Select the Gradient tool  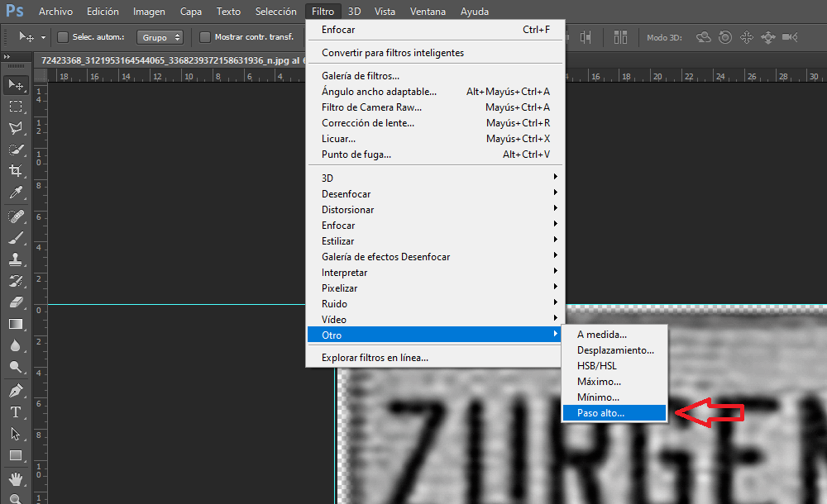point(16,324)
